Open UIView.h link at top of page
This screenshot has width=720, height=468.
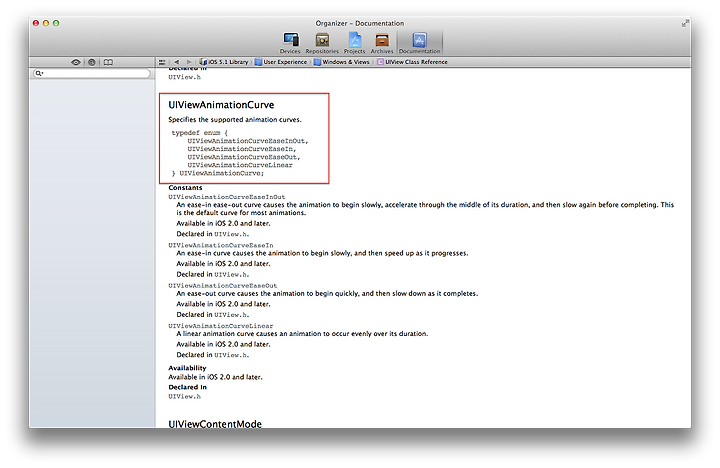click(184, 77)
